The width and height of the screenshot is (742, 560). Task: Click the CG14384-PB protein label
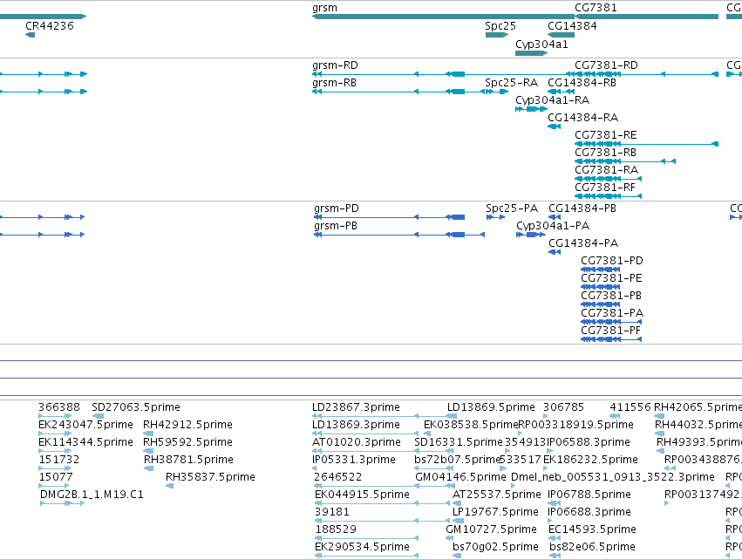tap(582, 208)
